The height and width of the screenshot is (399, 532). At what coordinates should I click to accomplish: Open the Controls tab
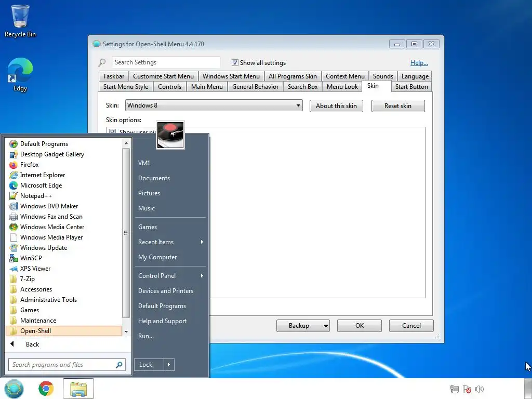[x=170, y=87]
